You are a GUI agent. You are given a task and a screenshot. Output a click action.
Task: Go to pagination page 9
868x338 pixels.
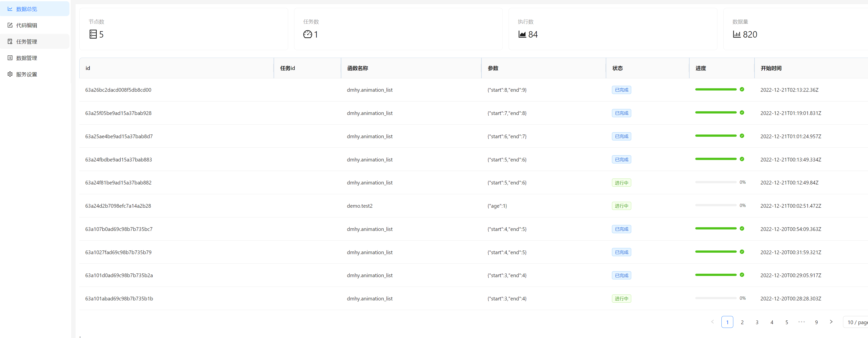point(816,322)
